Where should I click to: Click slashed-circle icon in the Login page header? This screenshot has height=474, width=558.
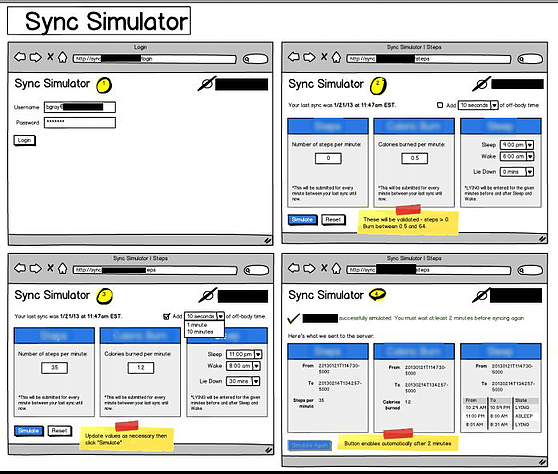tap(206, 84)
